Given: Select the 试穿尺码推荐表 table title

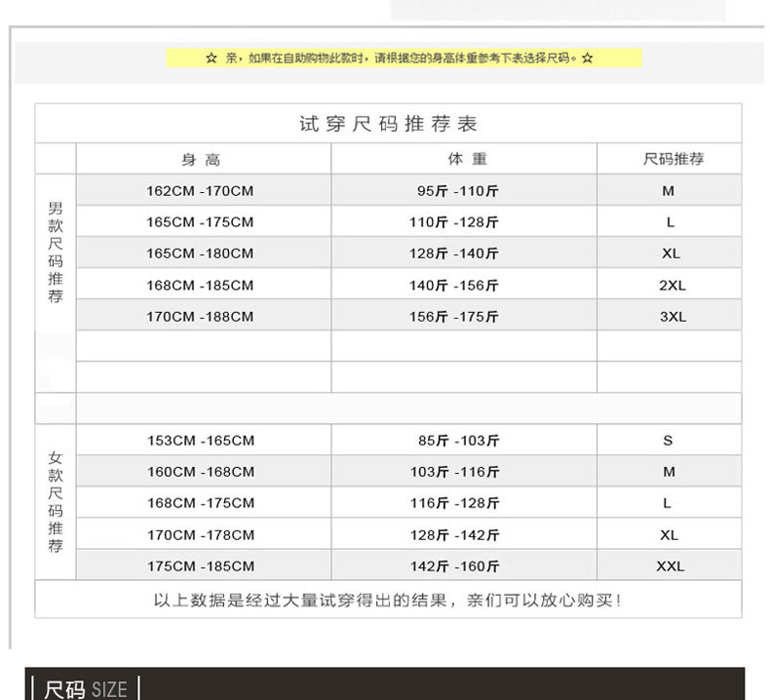Looking at the screenshot, I should click(388, 124).
